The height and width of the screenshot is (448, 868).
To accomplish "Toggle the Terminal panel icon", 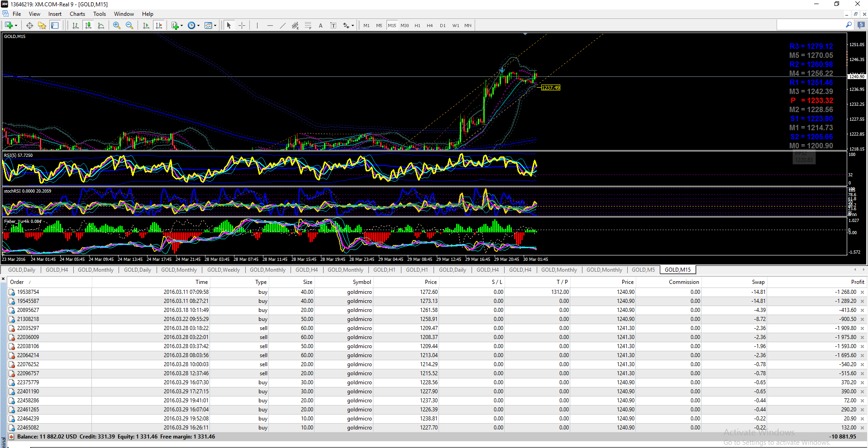I will point(55,25).
